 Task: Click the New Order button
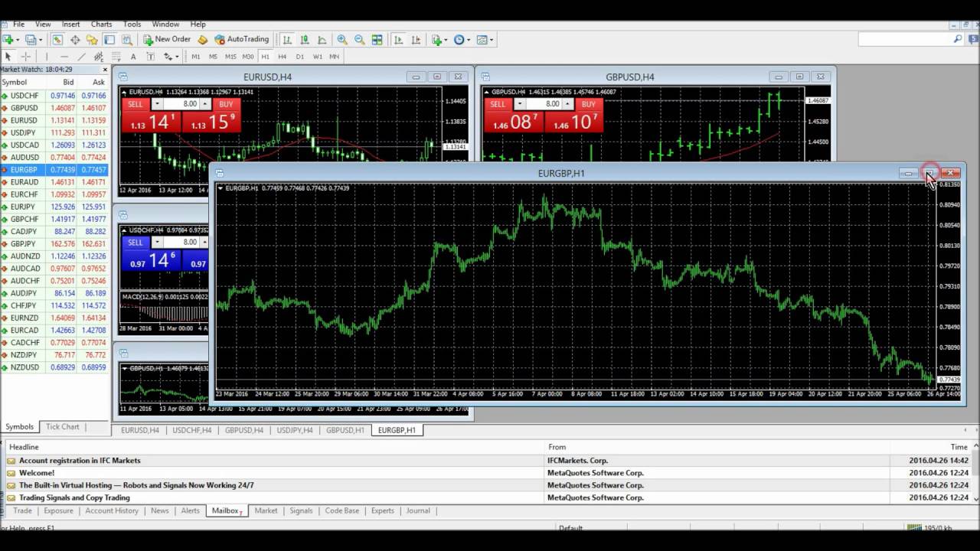[x=166, y=40]
